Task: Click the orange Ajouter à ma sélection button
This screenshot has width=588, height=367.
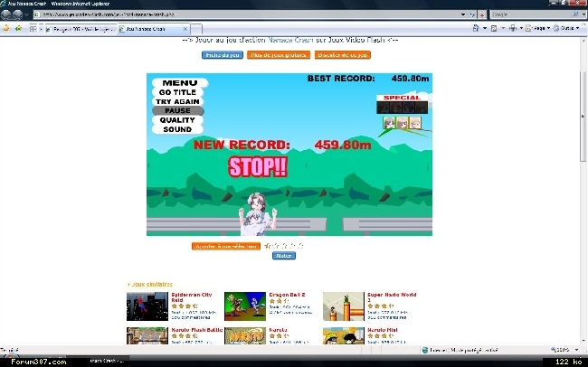Action: [226, 246]
